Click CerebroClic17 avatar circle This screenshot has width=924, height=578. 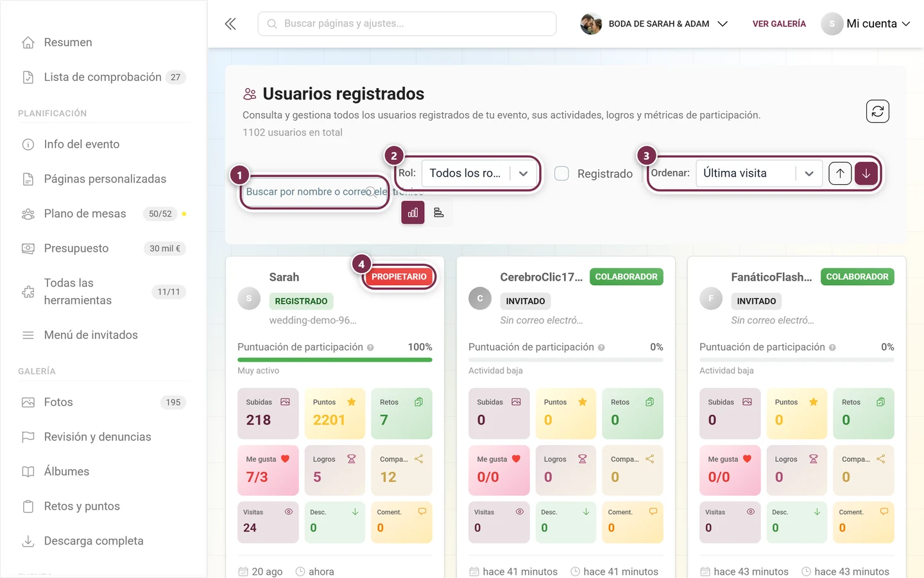pos(480,298)
